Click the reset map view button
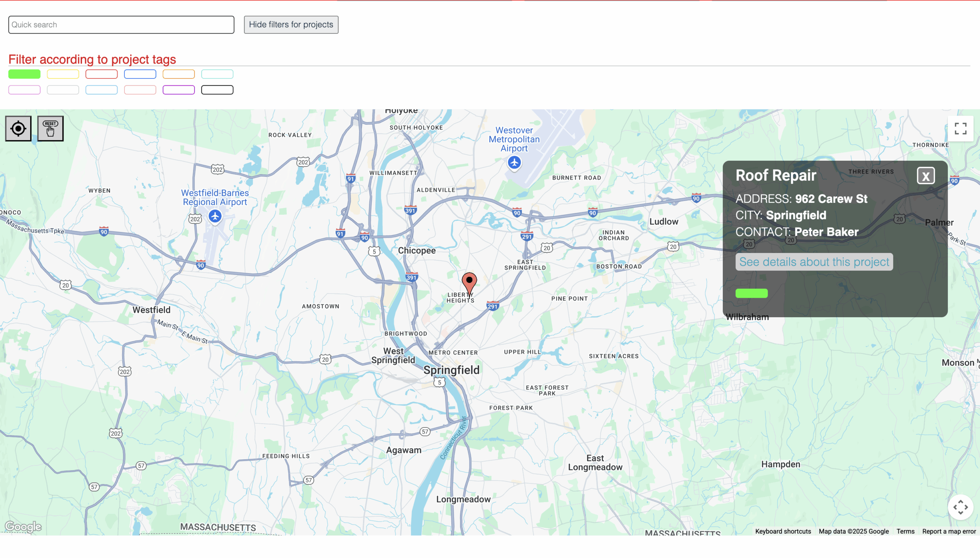 [50, 128]
